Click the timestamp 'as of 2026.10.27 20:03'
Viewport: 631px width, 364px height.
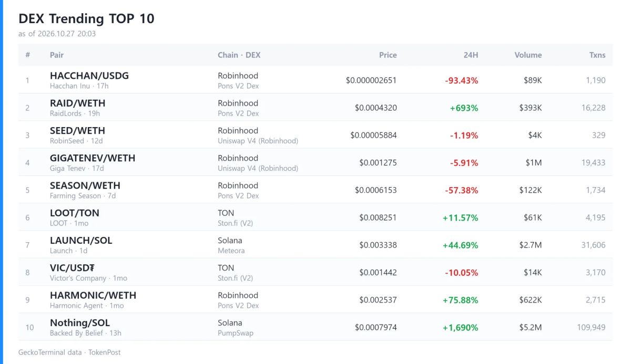pyautogui.click(x=57, y=34)
